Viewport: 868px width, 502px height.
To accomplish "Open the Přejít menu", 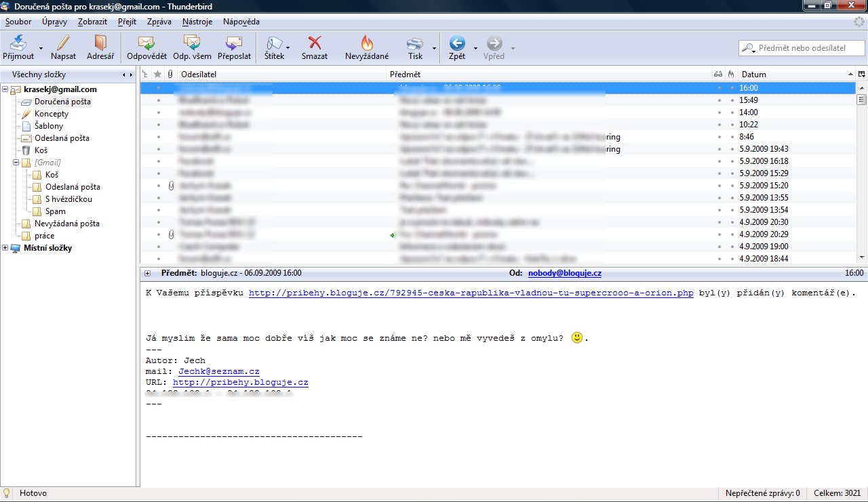I will [127, 22].
